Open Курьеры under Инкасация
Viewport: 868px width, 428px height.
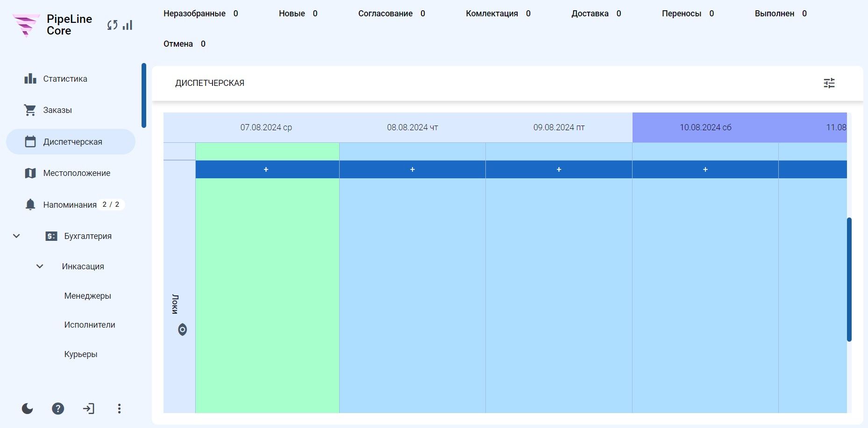tap(81, 354)
